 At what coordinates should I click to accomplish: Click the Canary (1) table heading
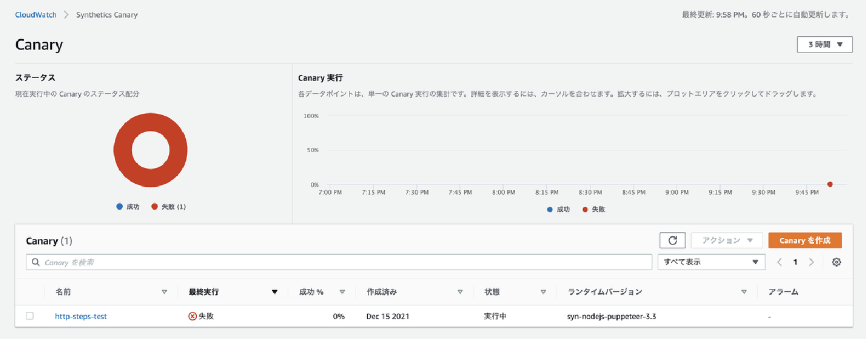(x=49, y=241)
